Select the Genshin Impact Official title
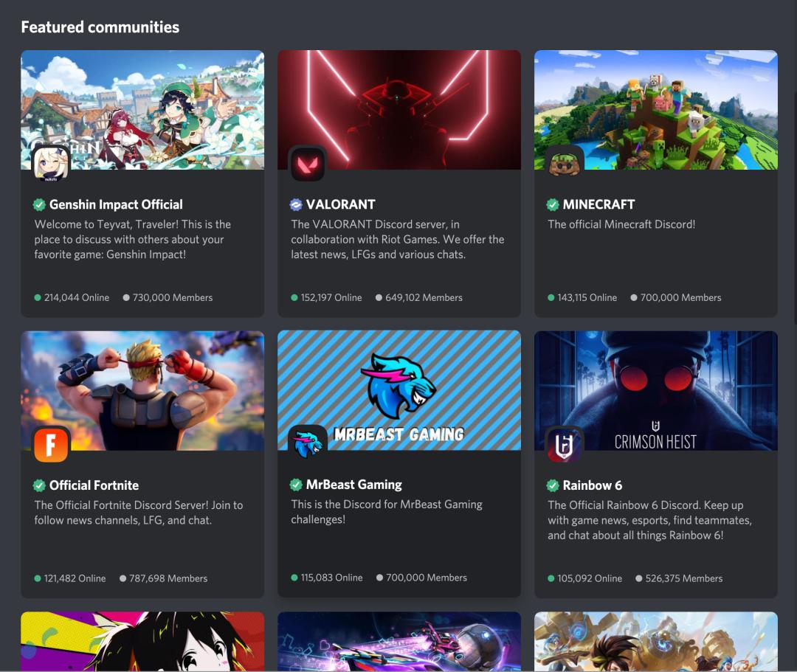Viewport: 797px width, 672px height. point(116,205)
